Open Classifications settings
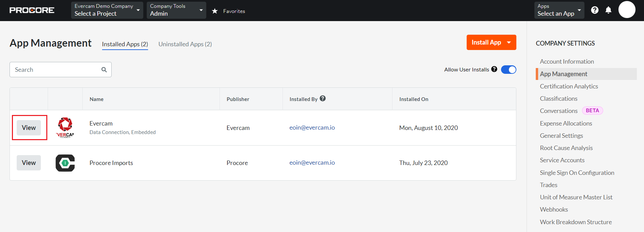 coord(559,99)
